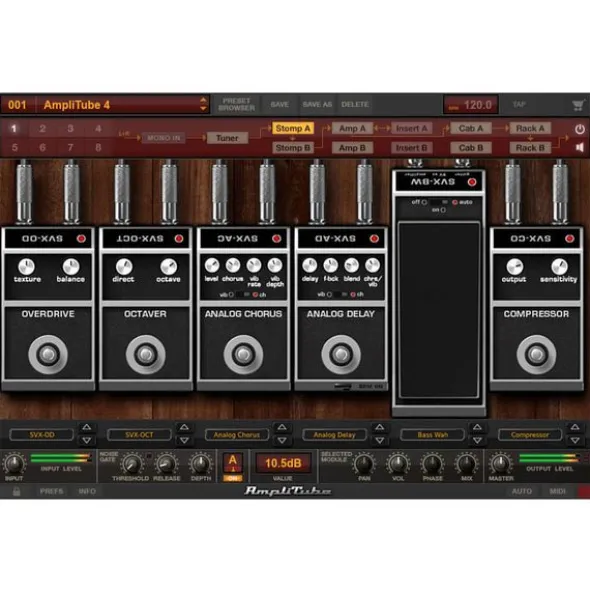The height and width of the screenshot is (591, 590).
Task: Select the Amp A module tab
Action: click(352, 129)
